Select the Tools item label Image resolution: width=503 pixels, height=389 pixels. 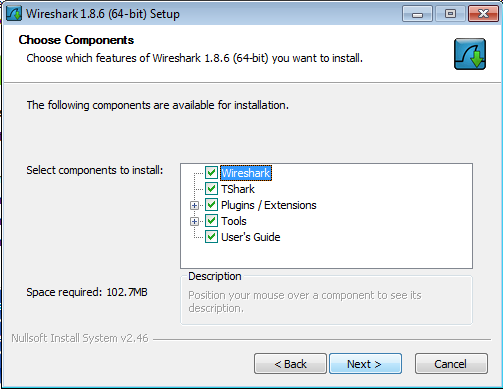(234, 221)
